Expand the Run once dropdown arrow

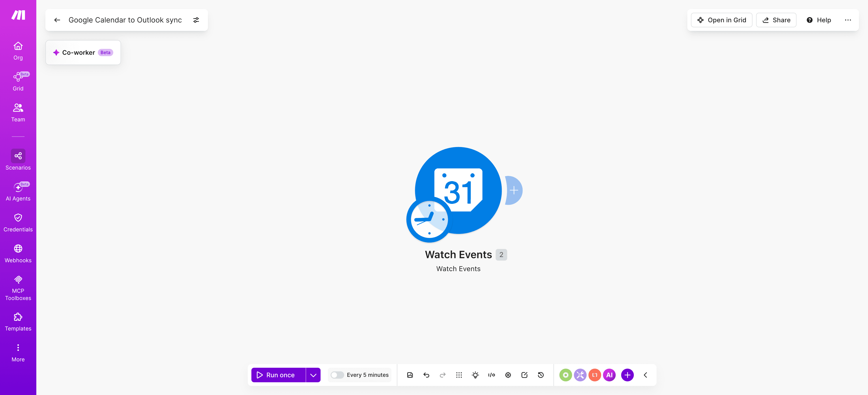click(313, 375)
